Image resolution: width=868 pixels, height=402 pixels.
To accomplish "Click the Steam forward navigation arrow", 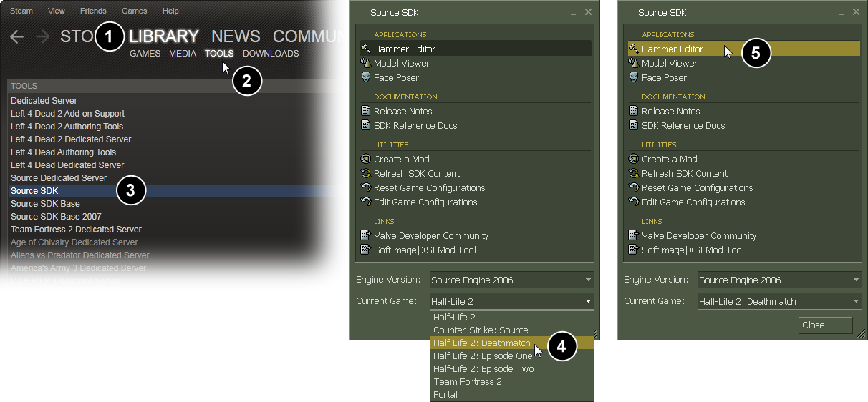I will [42, 37].
